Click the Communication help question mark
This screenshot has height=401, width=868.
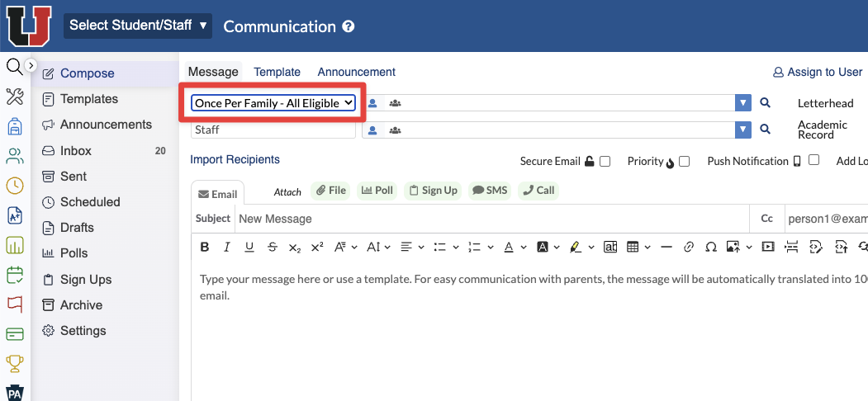pos(349,26)
